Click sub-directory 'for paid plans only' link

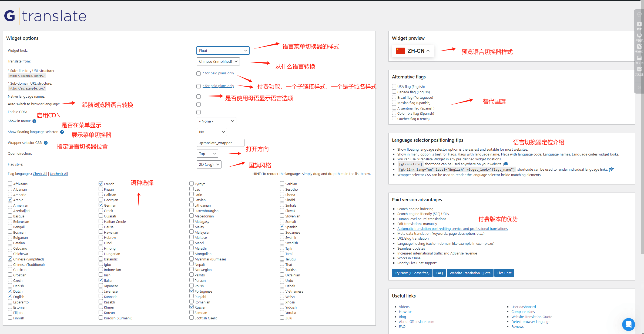218,73
